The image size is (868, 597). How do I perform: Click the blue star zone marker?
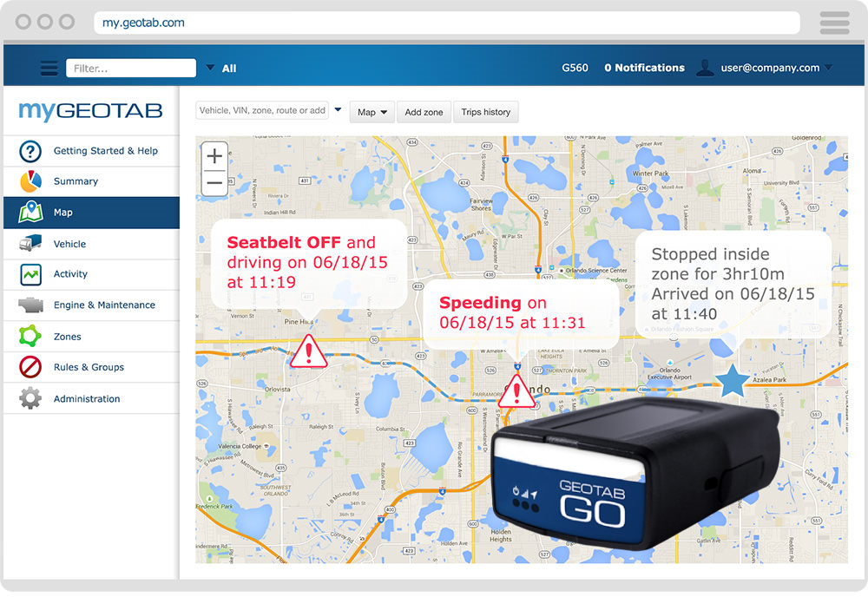[x=733, y=381]
